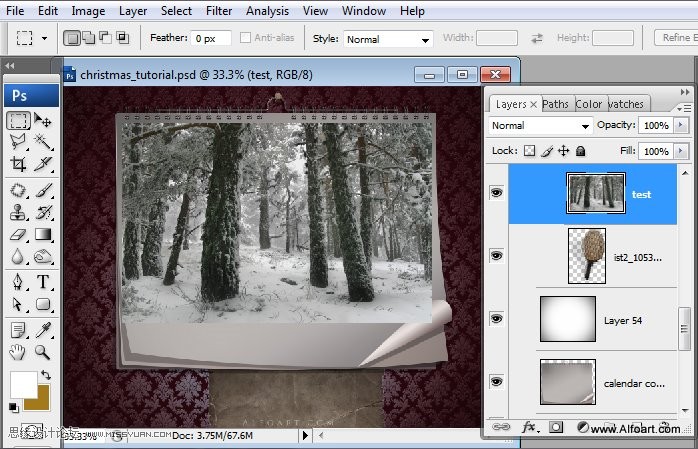Screen dimensions: 698x449
Task: Click the foreground color swatch
Action: 23,384
